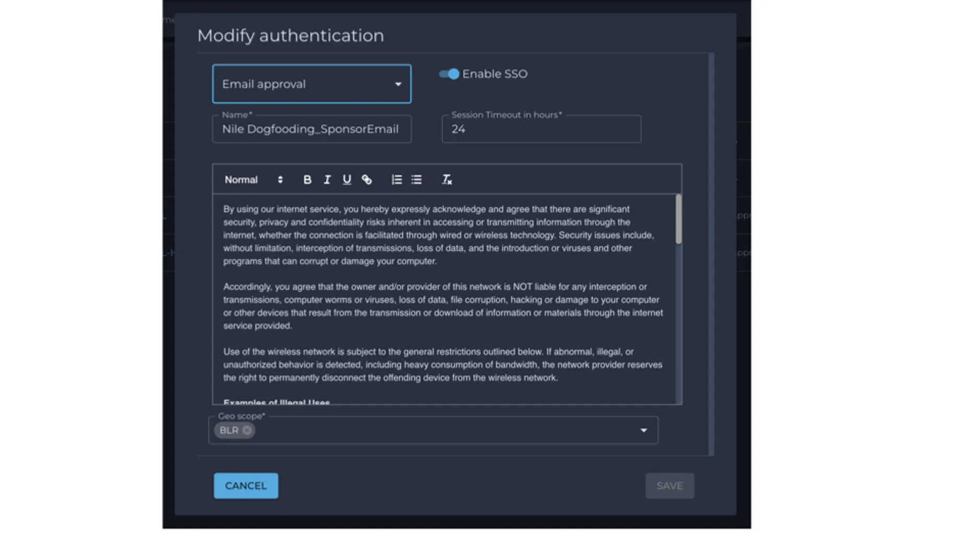Click the 'Modify authentication' dialog title
980x551 pixels.
click(290, 35)
